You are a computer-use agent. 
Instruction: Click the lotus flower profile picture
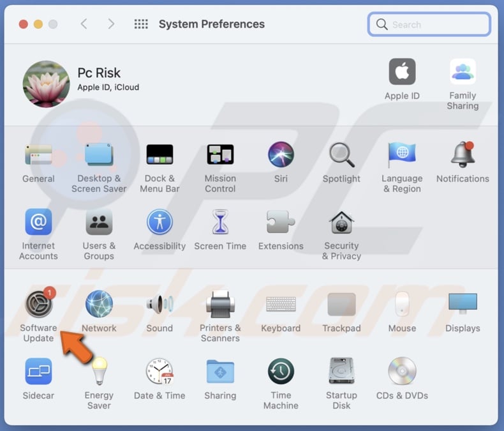click(47, 84)
